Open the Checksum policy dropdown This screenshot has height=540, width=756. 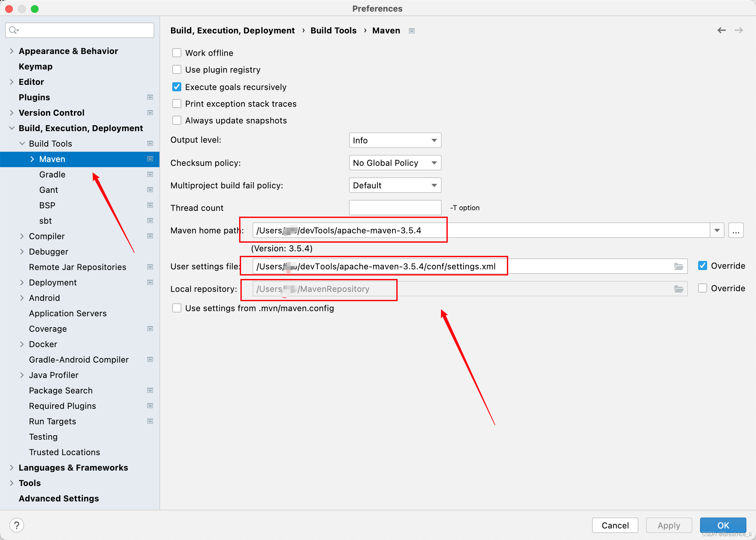[395, 163]
